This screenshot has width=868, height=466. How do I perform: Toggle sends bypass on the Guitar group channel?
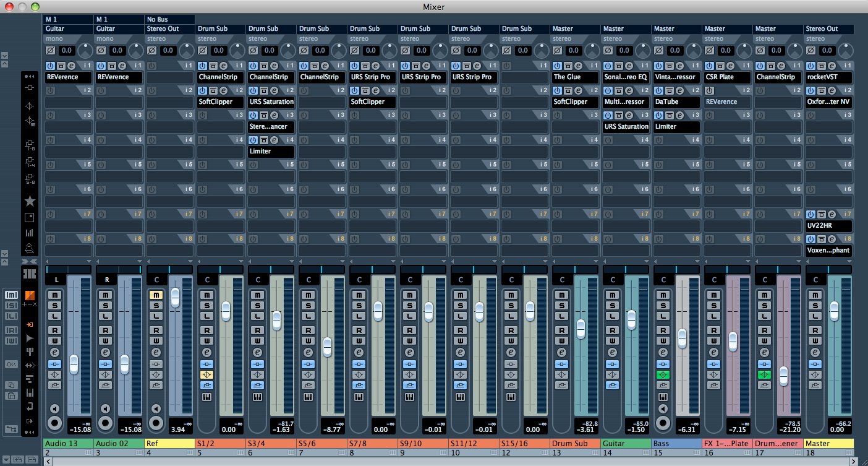[x=612, y=385]
